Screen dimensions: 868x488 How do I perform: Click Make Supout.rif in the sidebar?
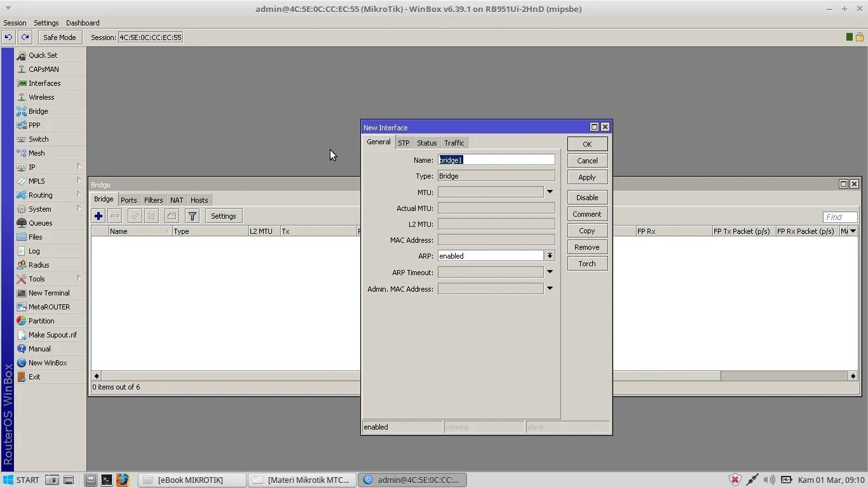(x=51, y=335)
